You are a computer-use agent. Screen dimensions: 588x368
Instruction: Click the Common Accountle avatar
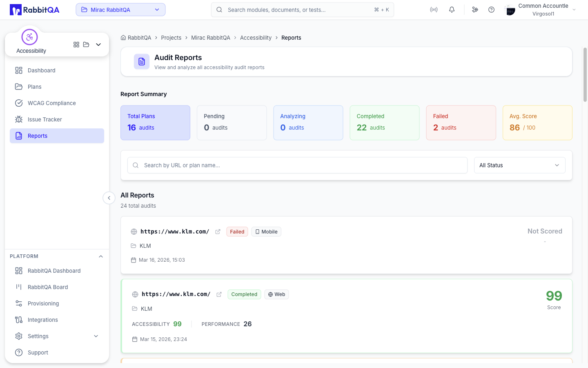click(x=510, y=10)
